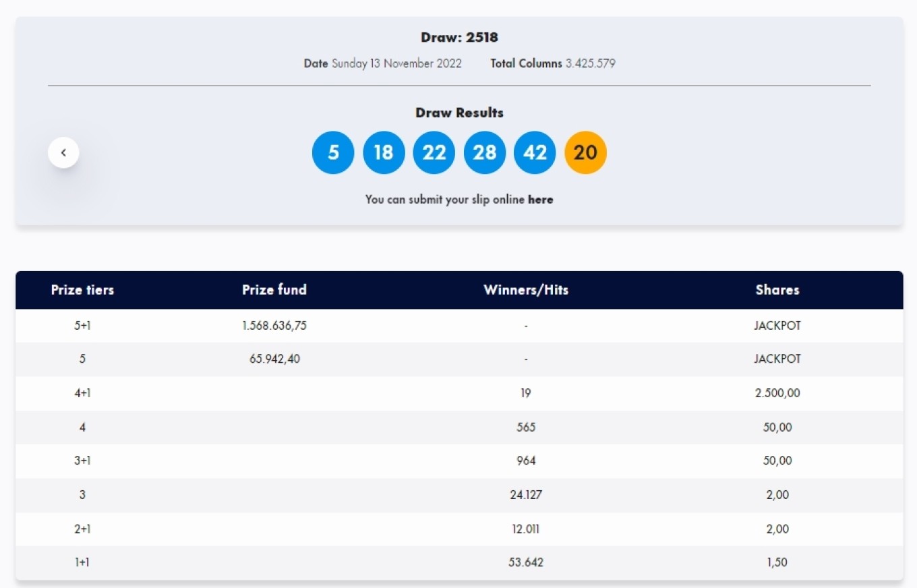Click the blue ball numbered 5
This screenshot has height=588, width=917.
point(333,152)
